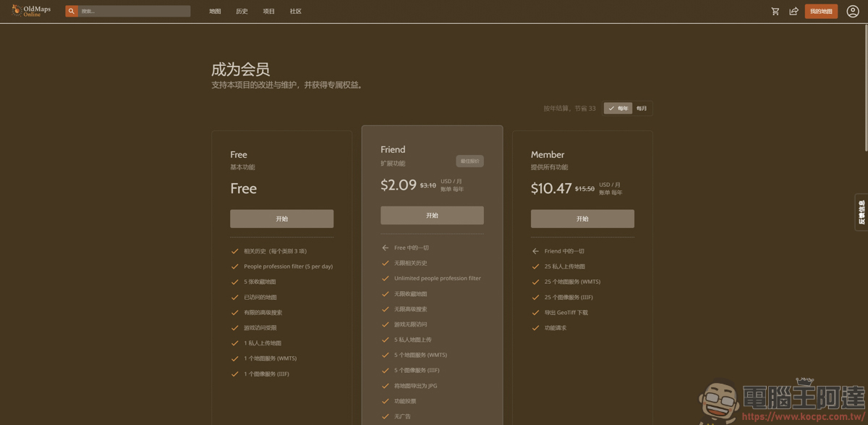Click the 5 张收藏地图 feature row
This screenshot has height=425, width=868.
(260, 282)
